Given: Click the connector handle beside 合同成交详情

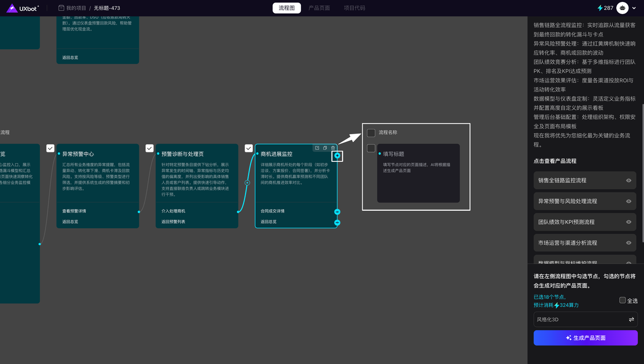Looking at the screenshot, I should [337, 212].
